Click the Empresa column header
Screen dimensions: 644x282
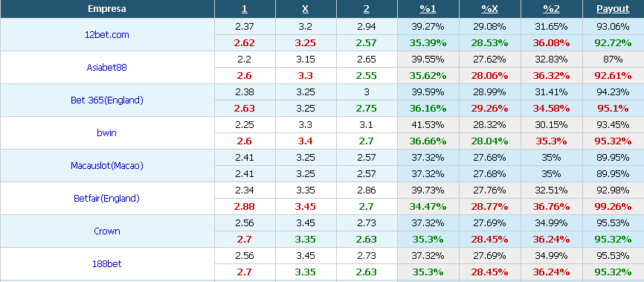coord(107,9)
